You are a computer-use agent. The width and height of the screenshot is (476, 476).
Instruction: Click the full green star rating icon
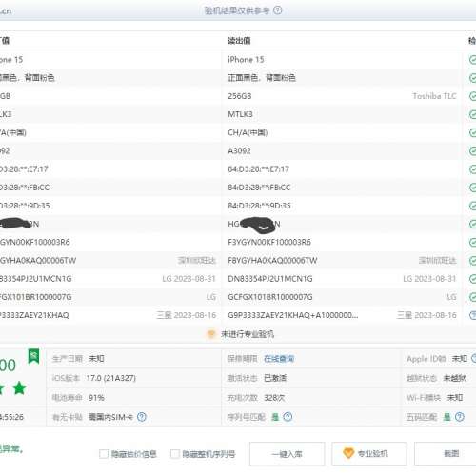[19, 388]
